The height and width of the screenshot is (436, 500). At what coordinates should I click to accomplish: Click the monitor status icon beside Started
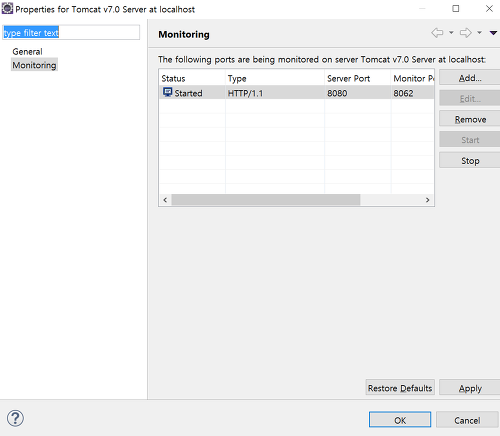[x=167, y=92]
